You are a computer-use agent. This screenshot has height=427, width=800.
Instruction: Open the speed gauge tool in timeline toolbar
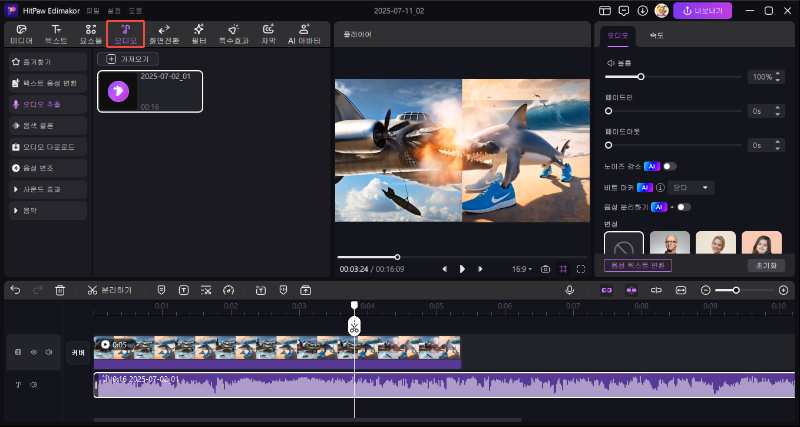[228, 290]
